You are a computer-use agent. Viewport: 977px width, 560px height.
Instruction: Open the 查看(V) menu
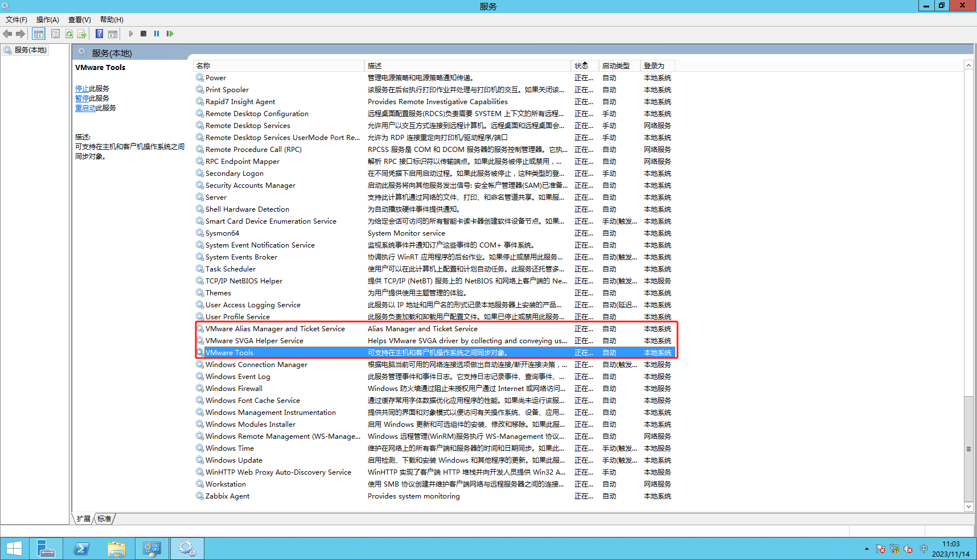tap(80, 20)
